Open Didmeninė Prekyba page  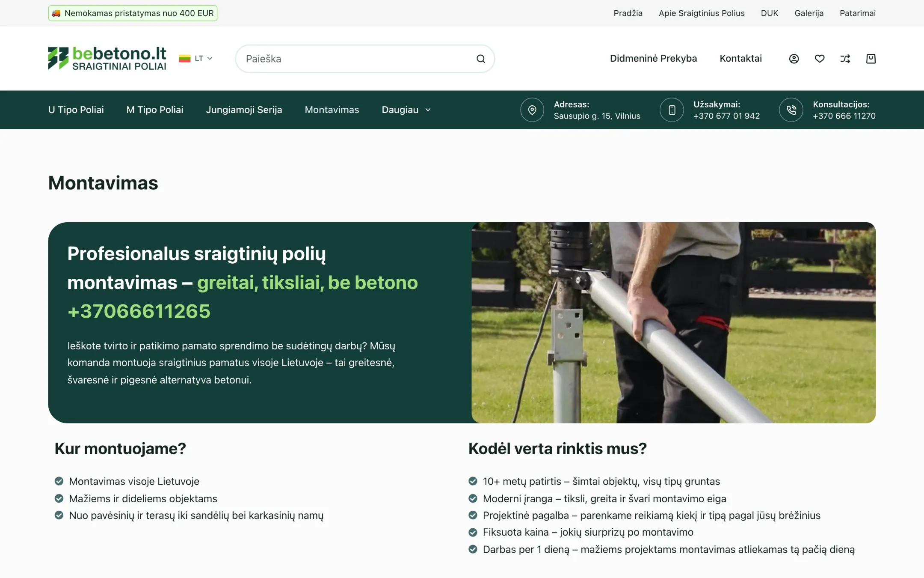[653, 59]
